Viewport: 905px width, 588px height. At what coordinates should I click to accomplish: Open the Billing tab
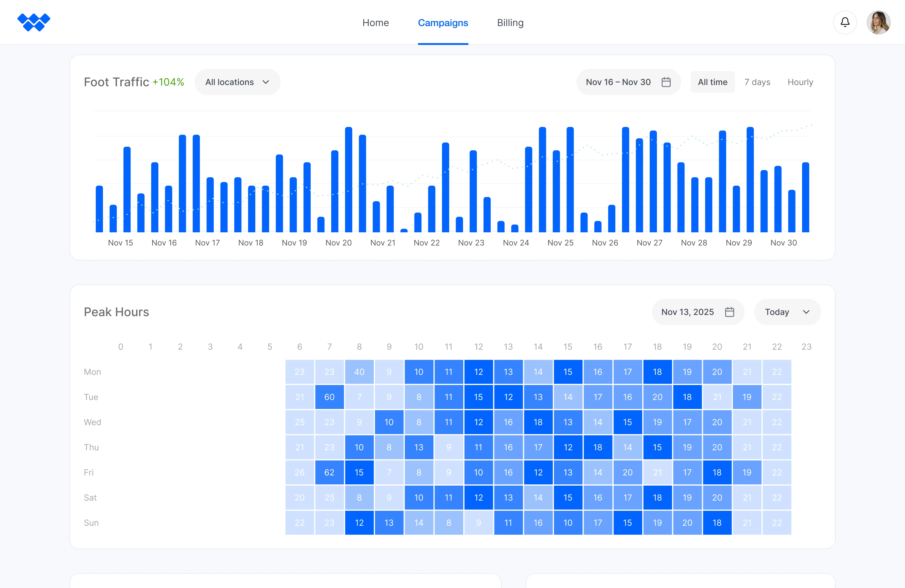[510, 22]
